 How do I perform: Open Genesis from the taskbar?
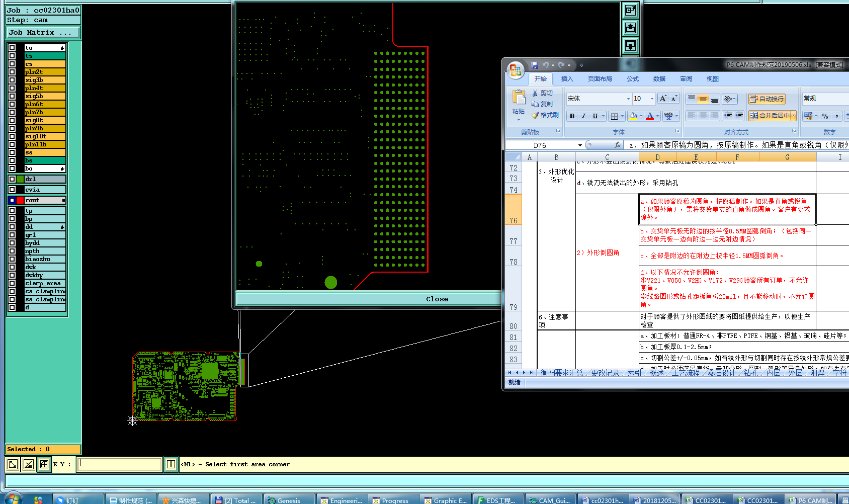click(x=289, y=499)
